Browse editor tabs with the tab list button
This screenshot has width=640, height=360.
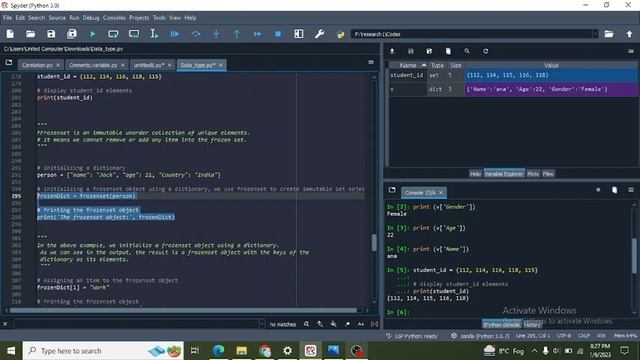(x=9, y=63)
